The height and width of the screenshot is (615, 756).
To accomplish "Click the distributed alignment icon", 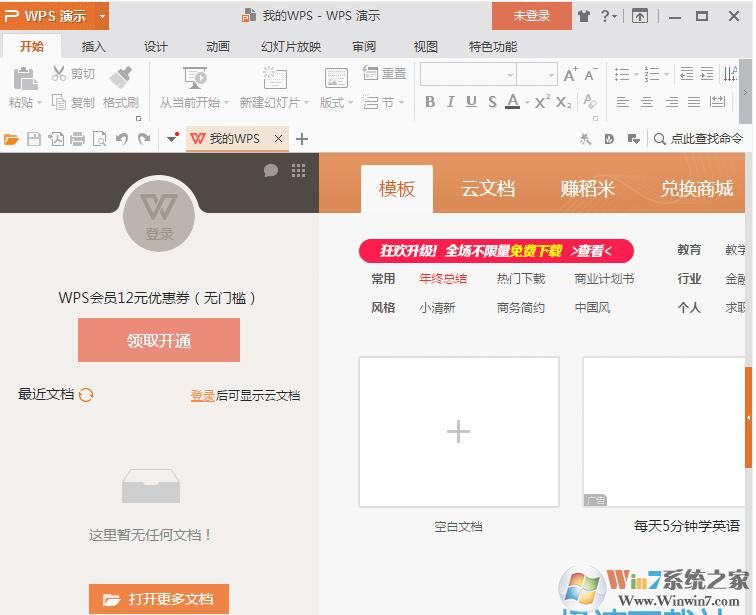I will [717, 102].
